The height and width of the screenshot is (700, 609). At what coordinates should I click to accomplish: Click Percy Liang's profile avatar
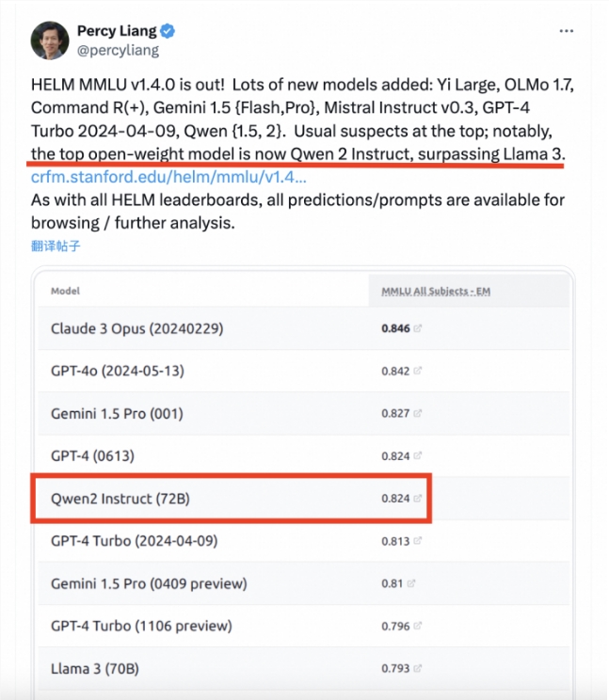[x=51, y=40]
